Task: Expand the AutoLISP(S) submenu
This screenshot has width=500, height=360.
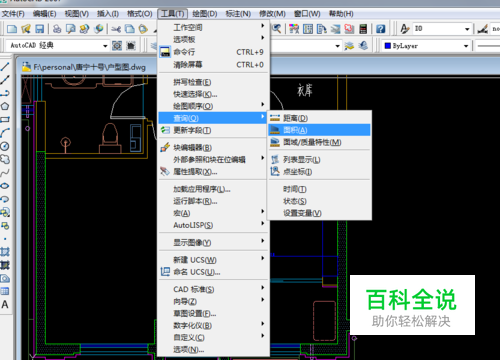Action: (x=213, y=225)
